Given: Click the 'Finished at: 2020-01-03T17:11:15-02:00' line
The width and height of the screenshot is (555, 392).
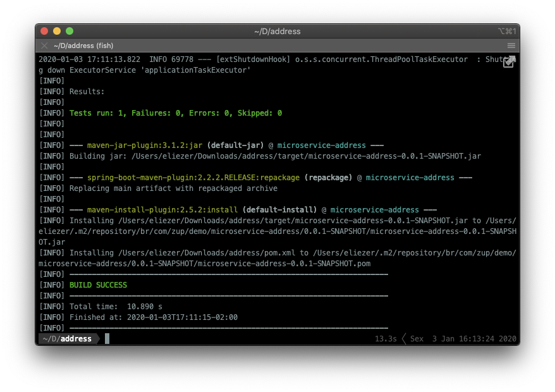Looking at the screenshot, I should [x=153, y=317].
